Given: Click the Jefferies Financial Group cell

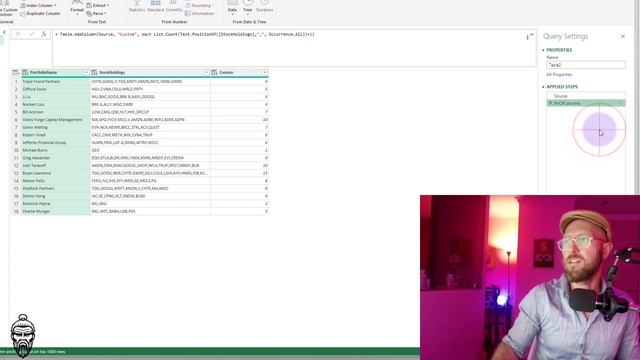Looking at the screenshot, I should (x=56, y=142).
